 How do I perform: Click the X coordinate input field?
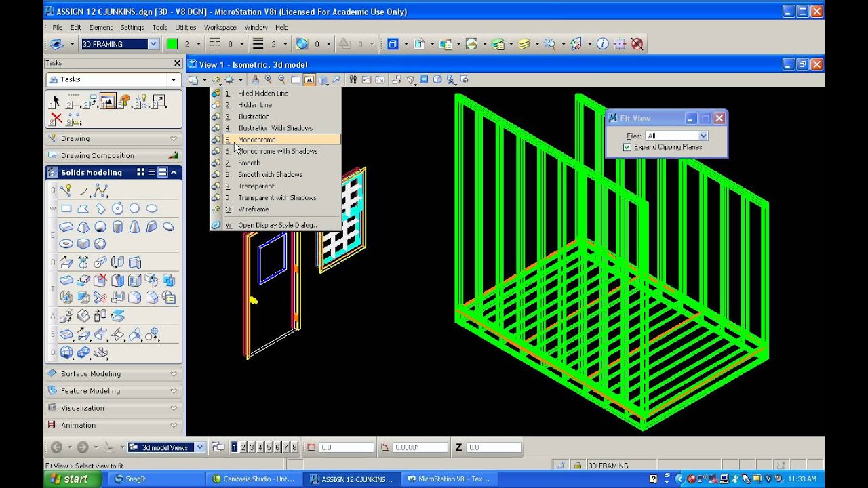(x=346, y=447)
